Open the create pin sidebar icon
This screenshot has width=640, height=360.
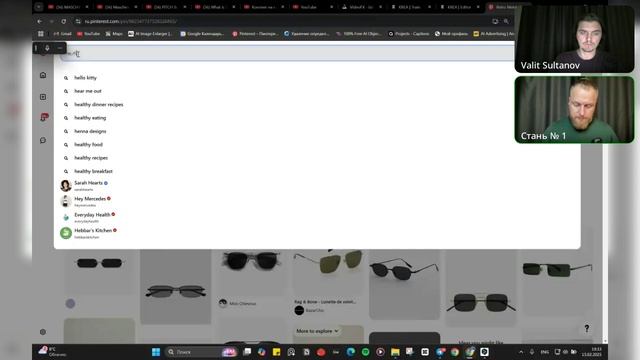pyautogui.click(x=43, y=97)
